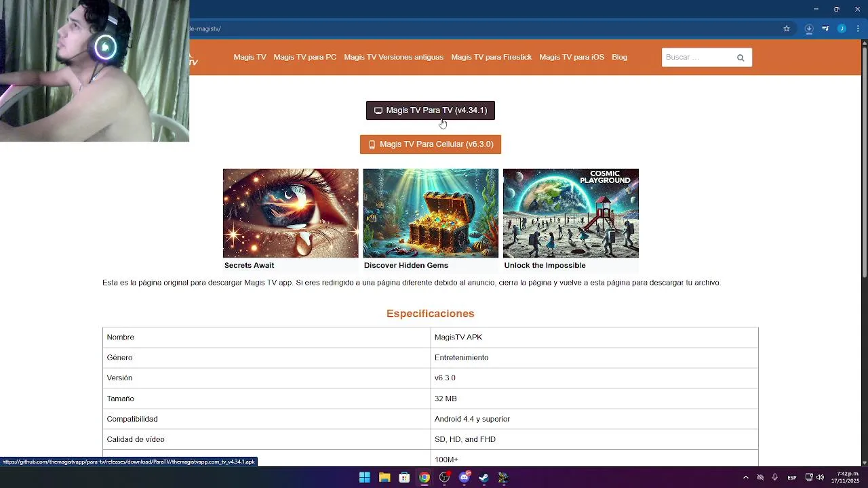Click the 'Calidad de vídeo' cell

[x=267, y=439]
